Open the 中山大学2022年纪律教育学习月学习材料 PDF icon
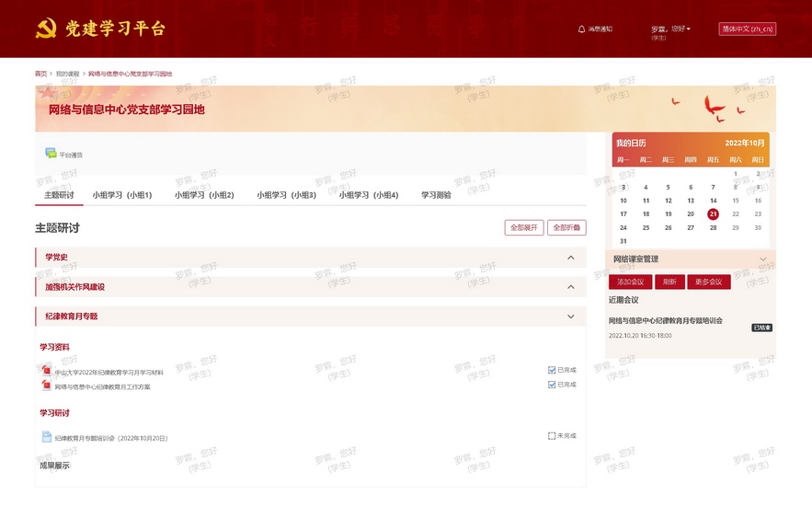 tap(46, 371)
